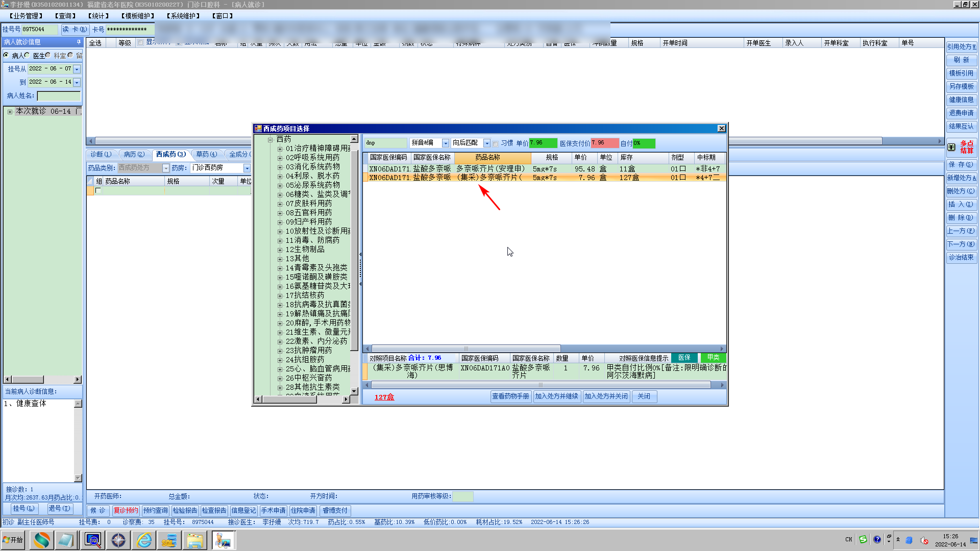980x551 pixels.
Task: Select the 医生 radio button
Action: pyautogui.click(x=27, y=55)
